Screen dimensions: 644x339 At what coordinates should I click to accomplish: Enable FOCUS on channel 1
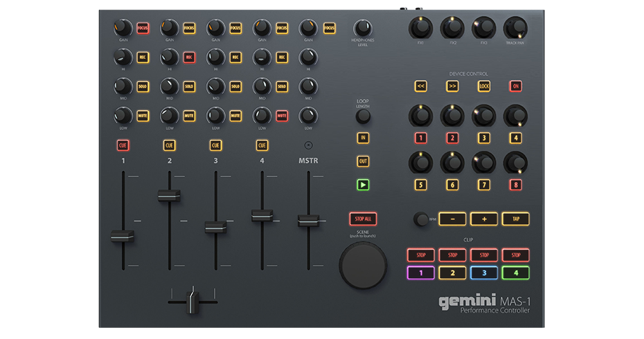(x=143, y=28)
